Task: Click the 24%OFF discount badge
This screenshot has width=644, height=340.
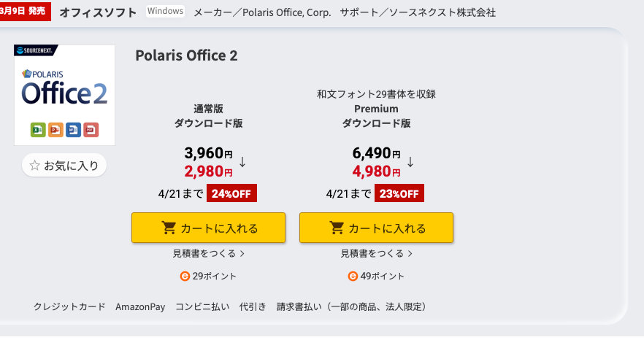Action: point(232,193)
